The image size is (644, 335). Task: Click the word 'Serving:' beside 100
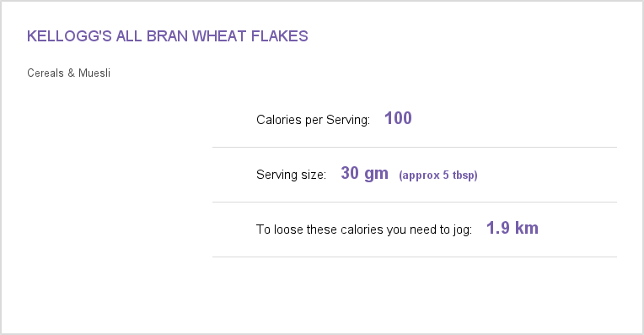(x=348, y=120)
